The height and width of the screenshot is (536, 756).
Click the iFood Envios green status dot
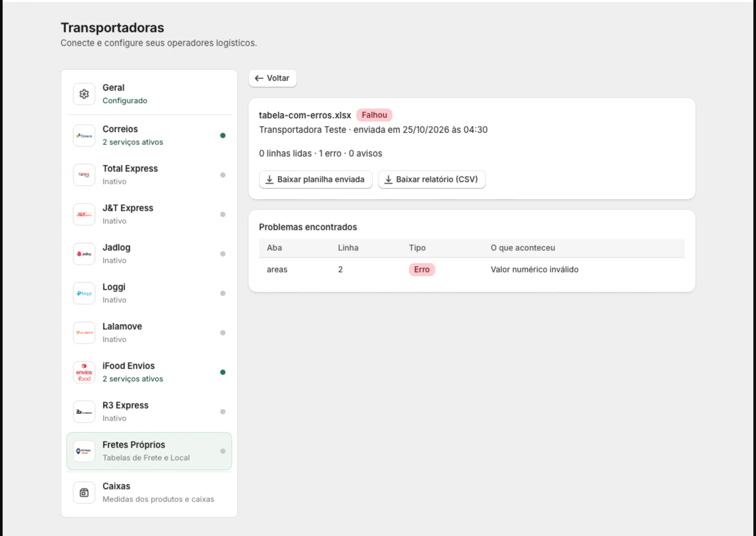(x=223, y=372)
